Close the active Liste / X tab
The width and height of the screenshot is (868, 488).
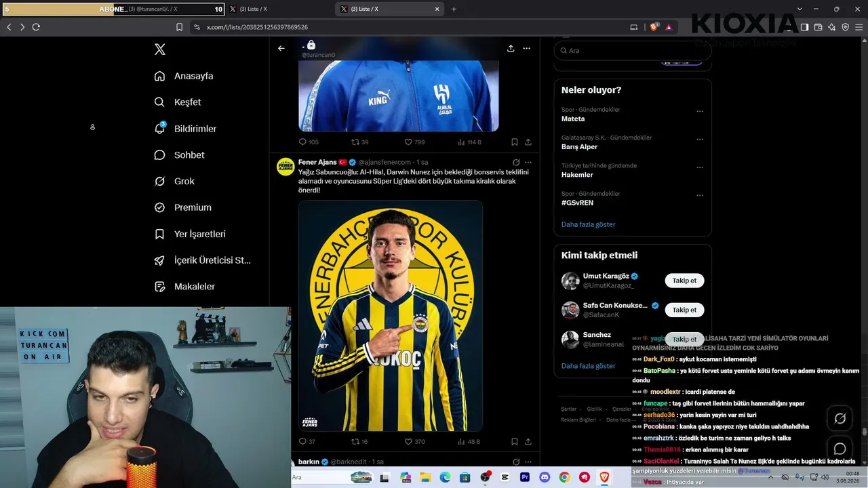437,9
